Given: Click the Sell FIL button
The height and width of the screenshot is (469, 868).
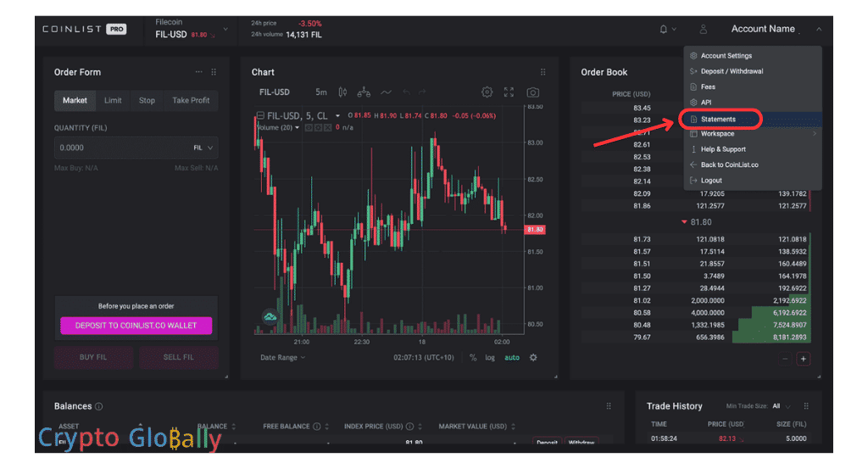Looking at the screenshot, I should tap(178, 357).
